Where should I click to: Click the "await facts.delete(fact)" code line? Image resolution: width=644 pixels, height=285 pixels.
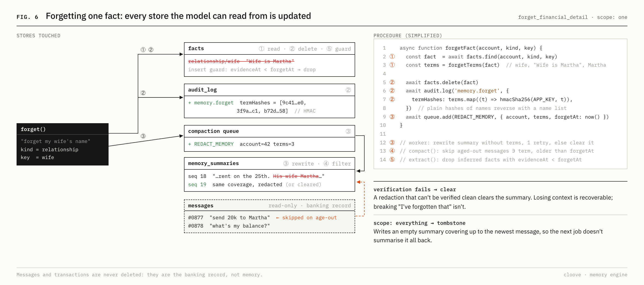point(442,83)
